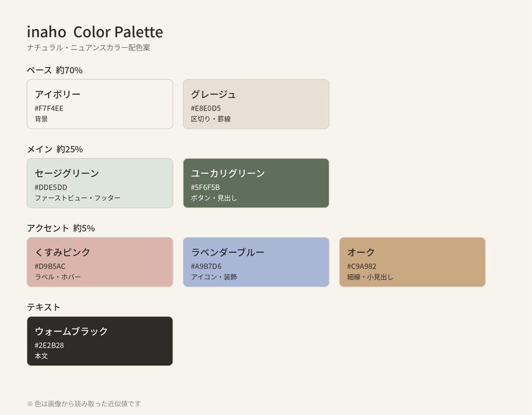Click the inaho Color Palette title
The width and height of the screenshot is (532, 415).
pyautogui.click(x=95, y=32)
